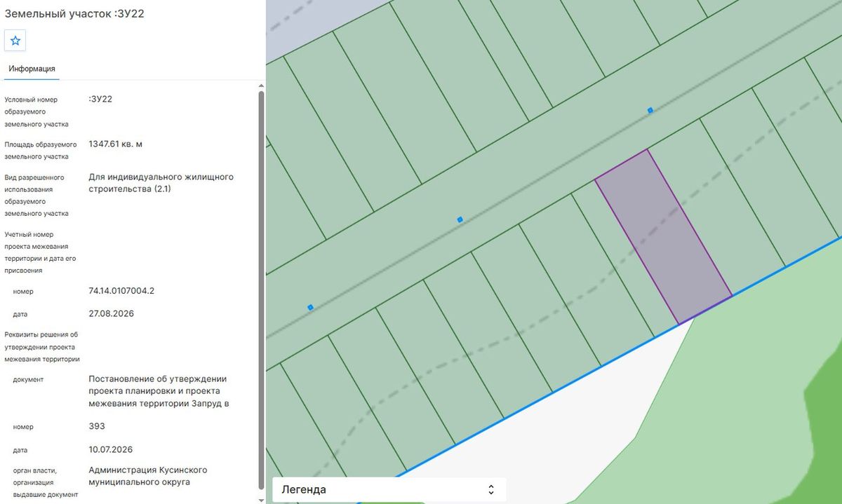Click the Площадь образуемого земельного участка label
This screenshot has height=504, width=842.
pos(41,150)
